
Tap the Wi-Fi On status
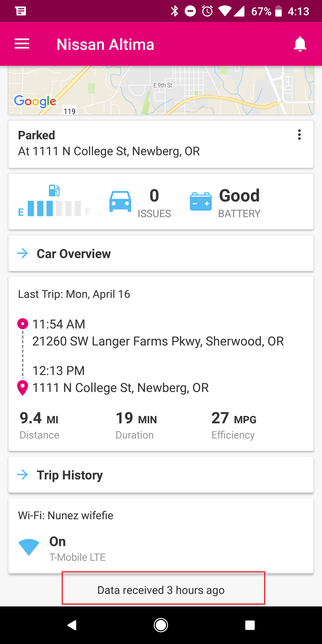58,542
